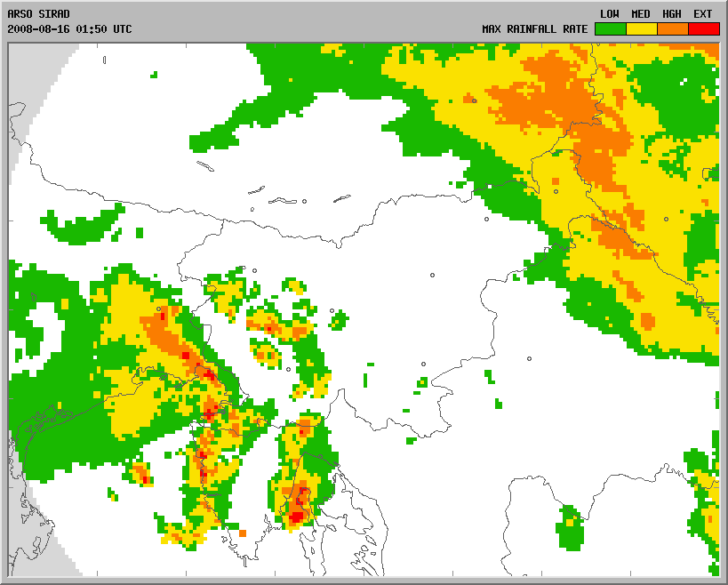Click the HGH legend label
Image resolution: width=728 pixels, height=585 pixels.
tap(672, 14)
